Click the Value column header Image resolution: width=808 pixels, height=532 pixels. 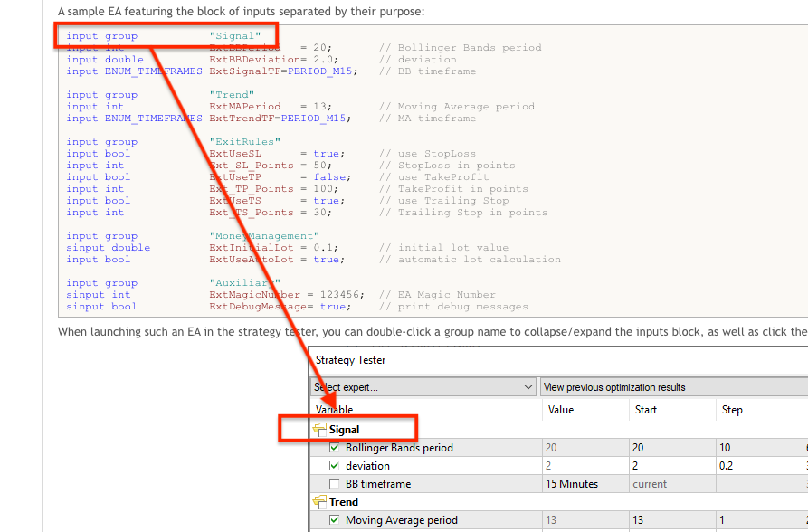561,410
